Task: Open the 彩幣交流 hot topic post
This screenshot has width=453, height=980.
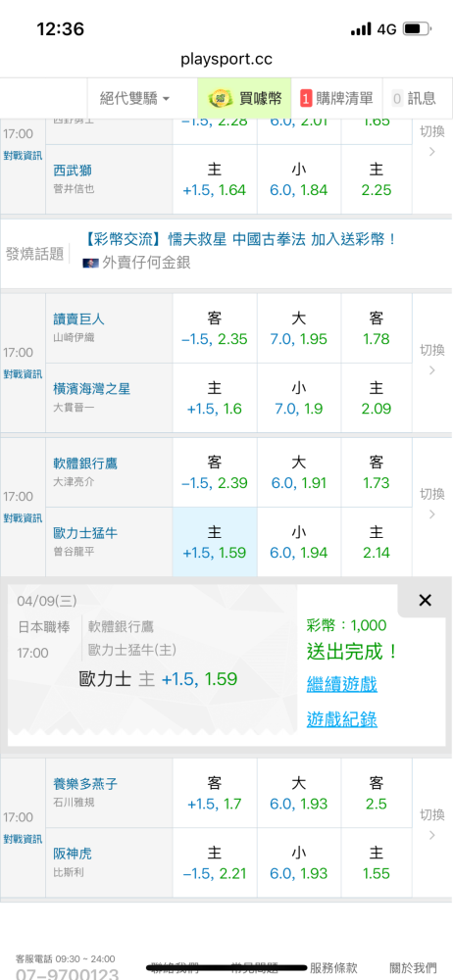Action: (x=241, y=239)
